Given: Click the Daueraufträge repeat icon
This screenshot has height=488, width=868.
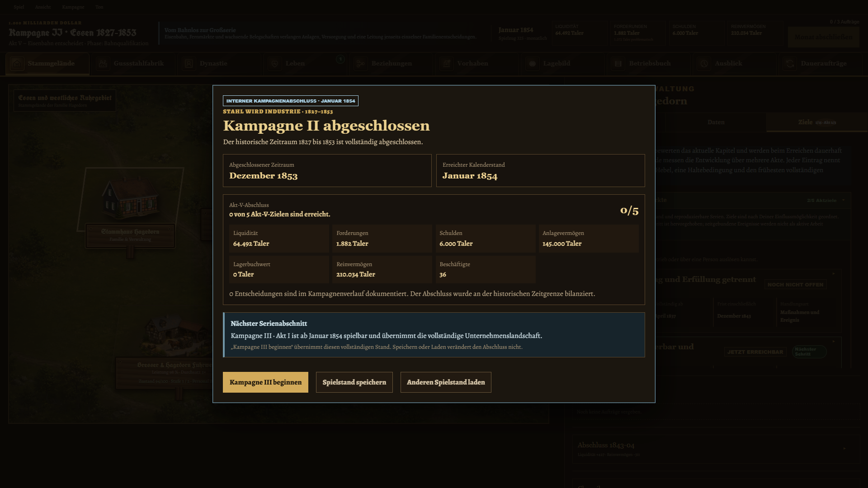Looking at the screenshot, I should pos(790,64).
